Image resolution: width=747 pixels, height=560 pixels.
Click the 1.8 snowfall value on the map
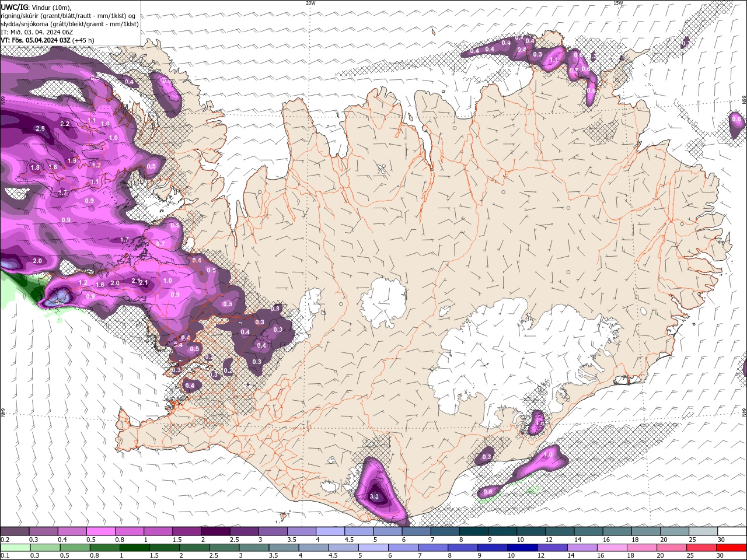point(35,167)
